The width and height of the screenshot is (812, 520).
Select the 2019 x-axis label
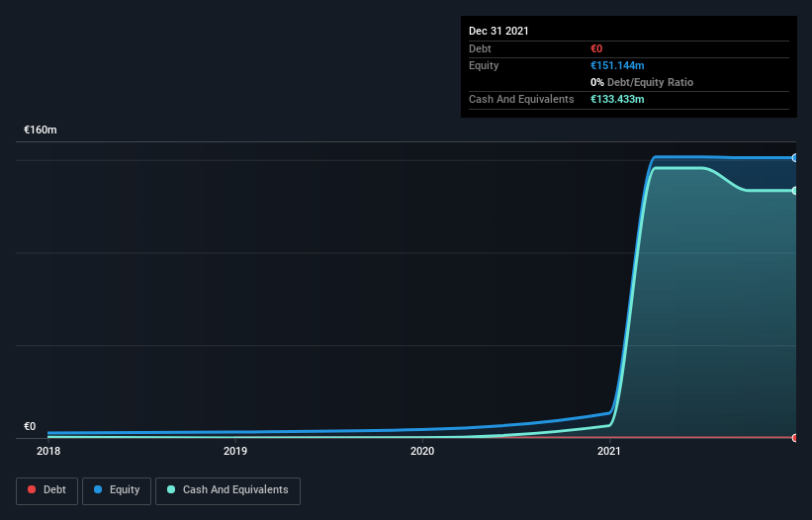click(x=235, y=451)
